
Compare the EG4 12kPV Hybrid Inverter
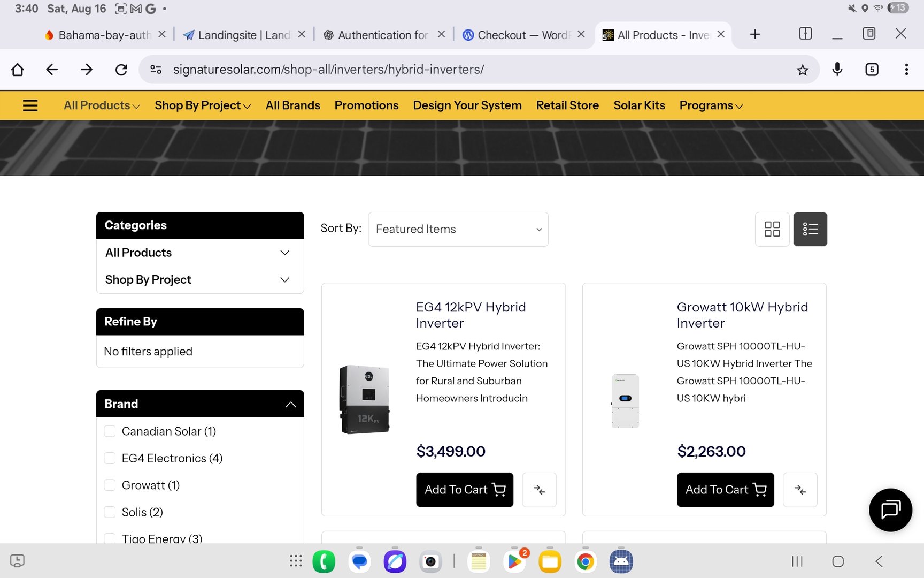click(540, 490)
